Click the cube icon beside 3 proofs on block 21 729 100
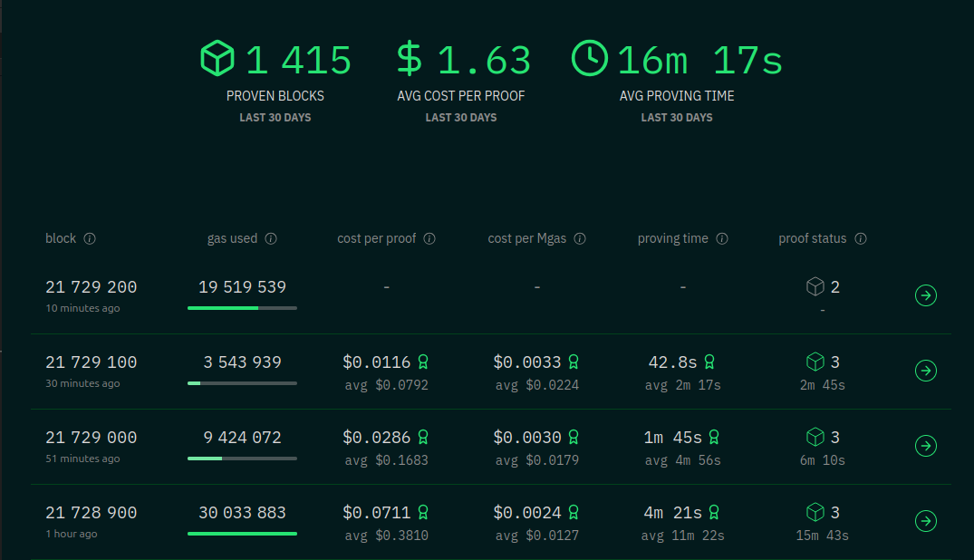This screenshot has width=974, height=560. [815, 362]
